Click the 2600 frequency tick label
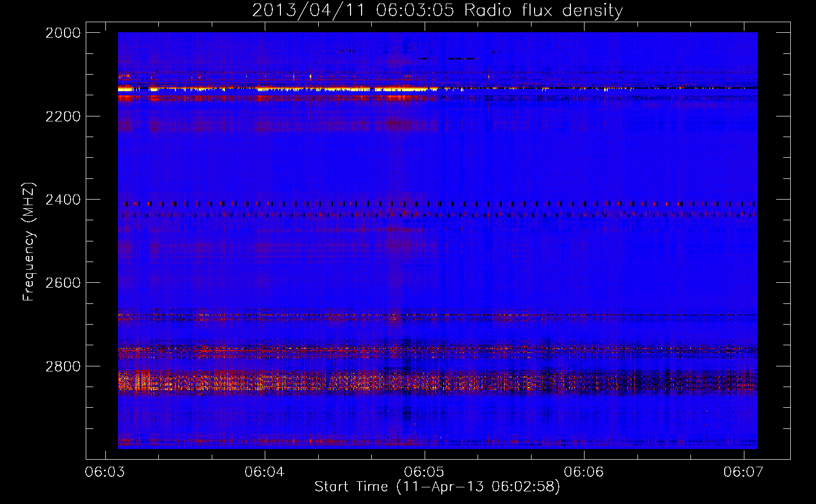This screenshot has width=816, height=504. (x=63, y=283)
